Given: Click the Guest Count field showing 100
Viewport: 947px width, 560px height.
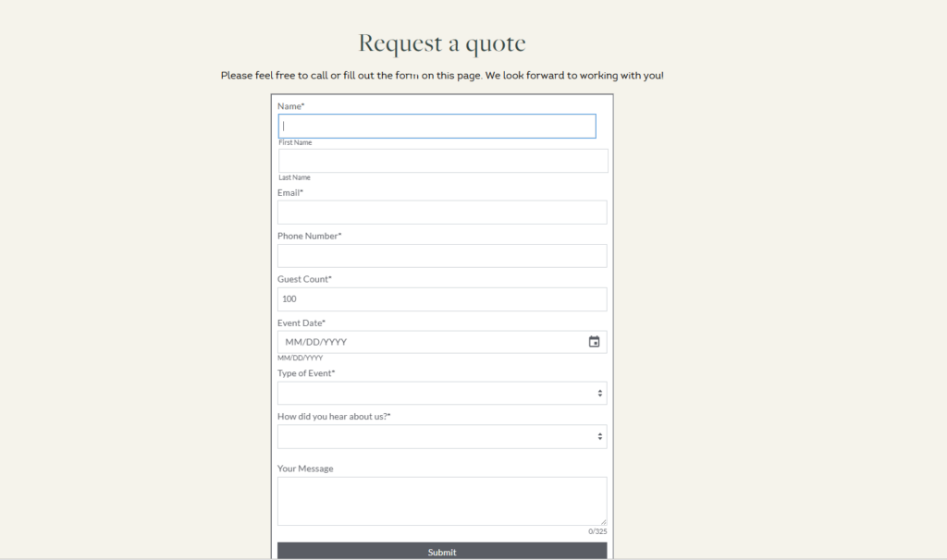Looking at the screenshot, I should [x=442, y=298].
